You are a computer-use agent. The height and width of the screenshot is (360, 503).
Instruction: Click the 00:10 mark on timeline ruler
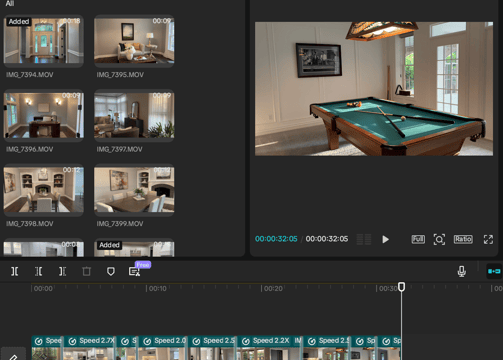coord(158,289)
